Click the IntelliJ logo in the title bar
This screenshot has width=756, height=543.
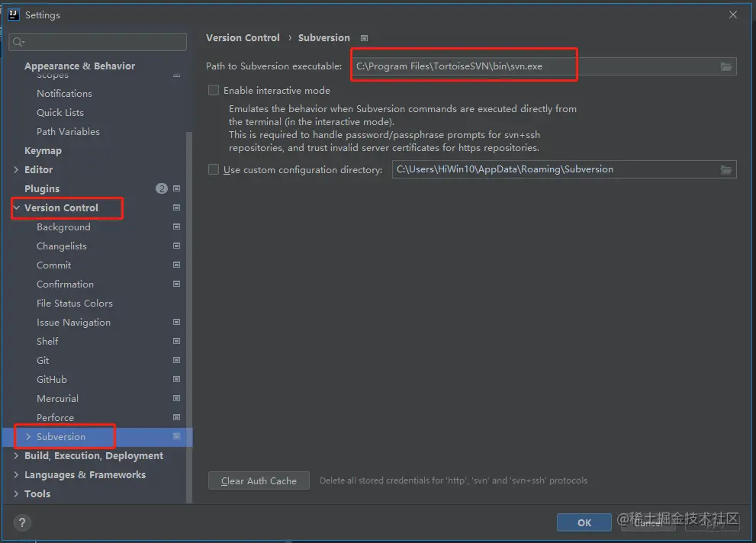pos(14,14)
